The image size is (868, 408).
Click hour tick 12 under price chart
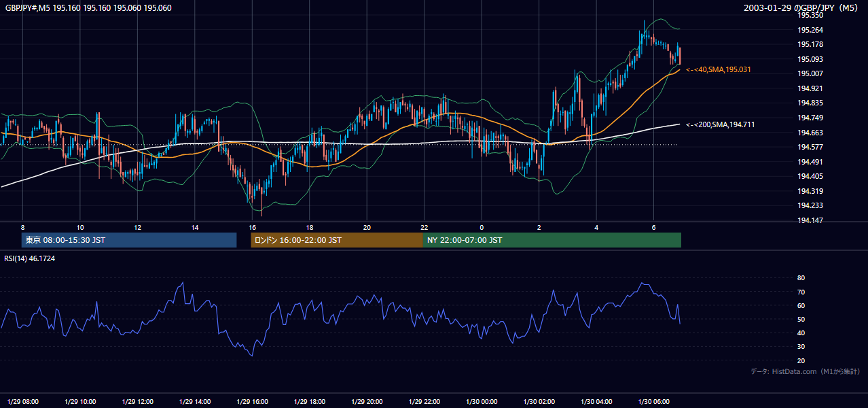(138, 227)
